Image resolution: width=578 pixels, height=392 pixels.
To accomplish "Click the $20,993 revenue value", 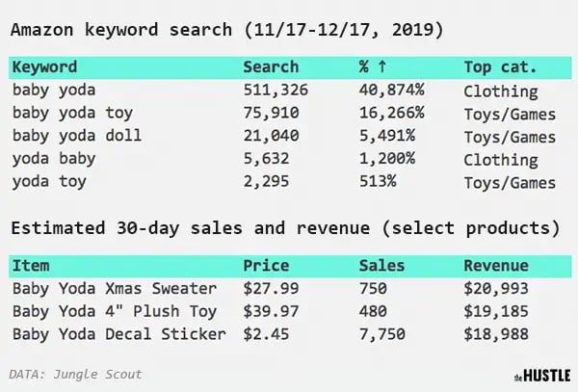I will tap(496, 288).
